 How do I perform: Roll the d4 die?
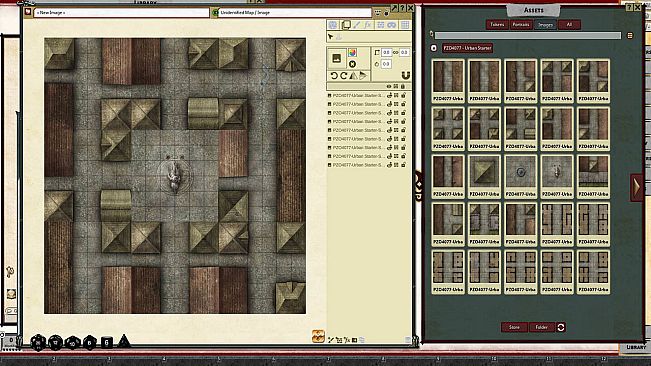pos(124,341)
